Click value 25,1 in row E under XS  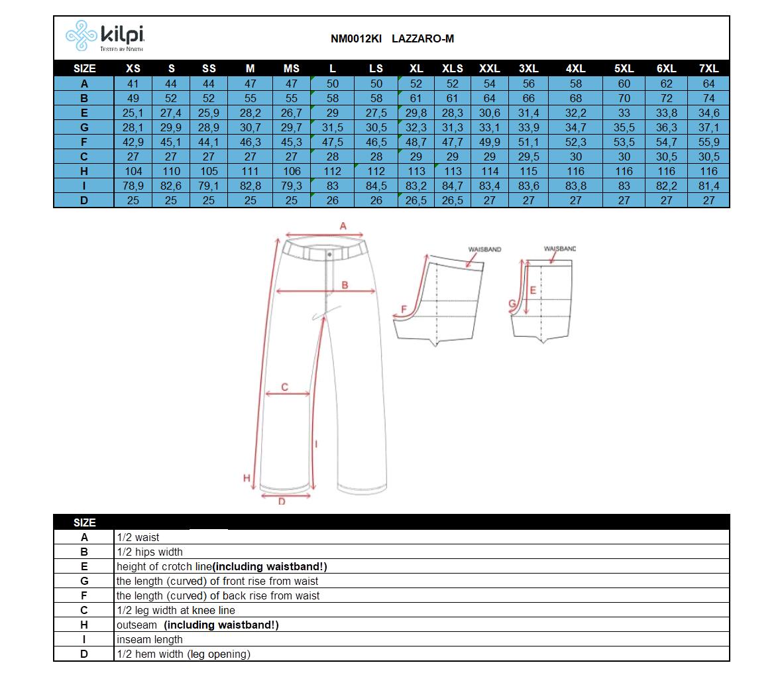click(x=133, y=113)
